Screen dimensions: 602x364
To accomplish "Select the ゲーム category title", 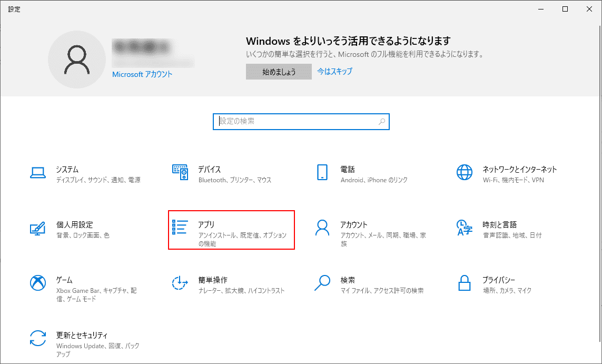I will (x=64, y=280).
